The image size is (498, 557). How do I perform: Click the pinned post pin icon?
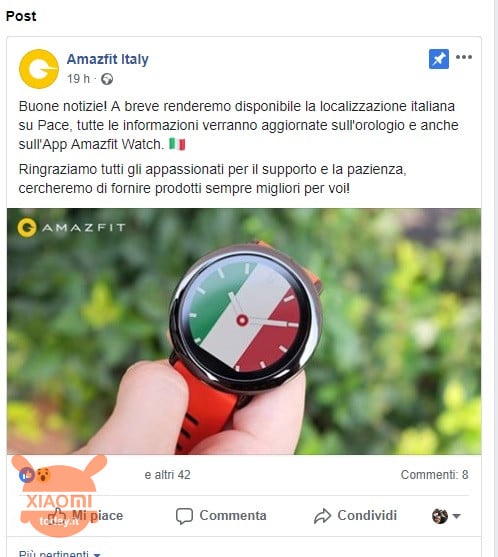tap(439, 59)
